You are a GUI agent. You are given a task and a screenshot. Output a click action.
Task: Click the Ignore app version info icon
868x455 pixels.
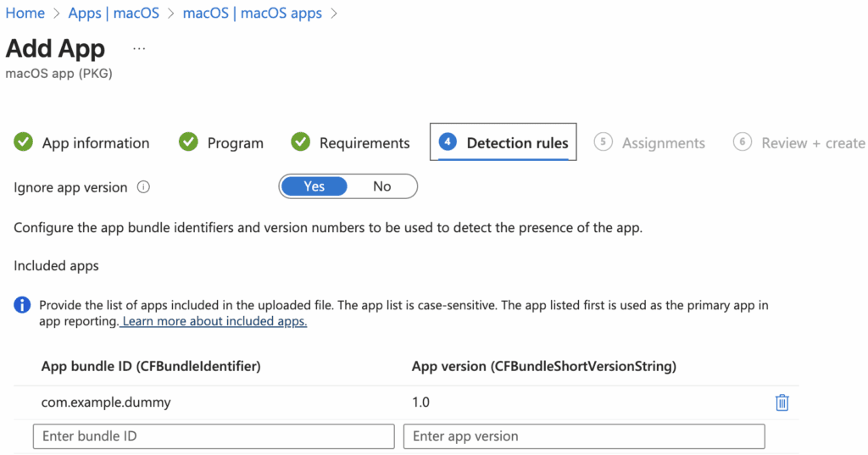coord(143,187)
